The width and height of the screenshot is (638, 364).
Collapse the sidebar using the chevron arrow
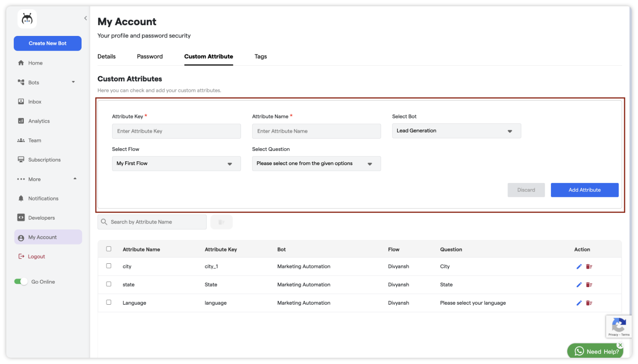pyautogui.click(x=85, y=18)
